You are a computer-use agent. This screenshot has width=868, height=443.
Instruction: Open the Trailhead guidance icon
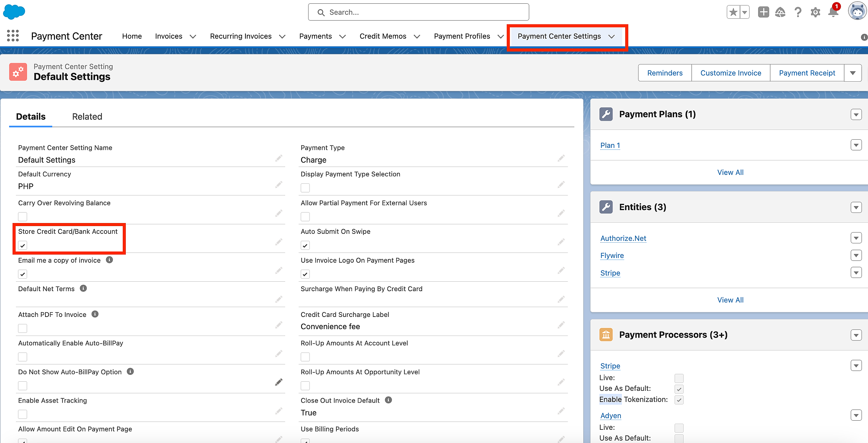coord(780,13)
